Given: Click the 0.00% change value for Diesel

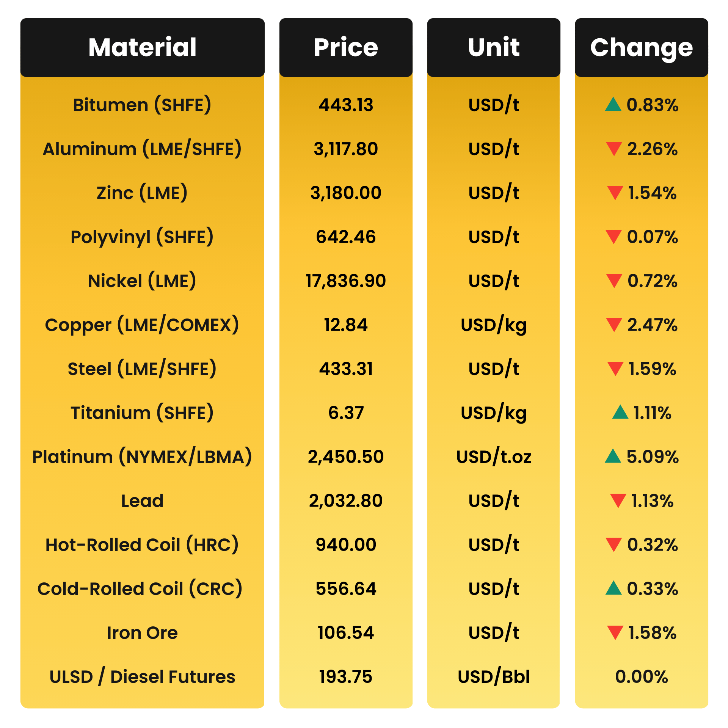Looking at the screenshot, I should click(x=642, y=677).
